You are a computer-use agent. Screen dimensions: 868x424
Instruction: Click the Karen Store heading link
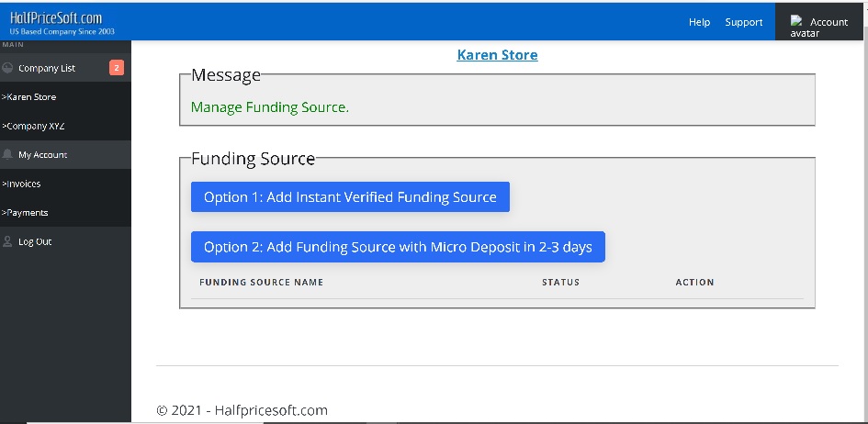(497, 55)
